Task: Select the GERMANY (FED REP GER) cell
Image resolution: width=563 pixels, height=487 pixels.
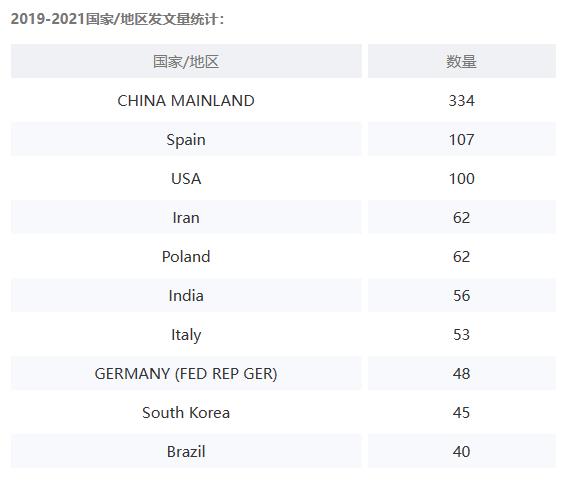Action: tap(186, 373)
